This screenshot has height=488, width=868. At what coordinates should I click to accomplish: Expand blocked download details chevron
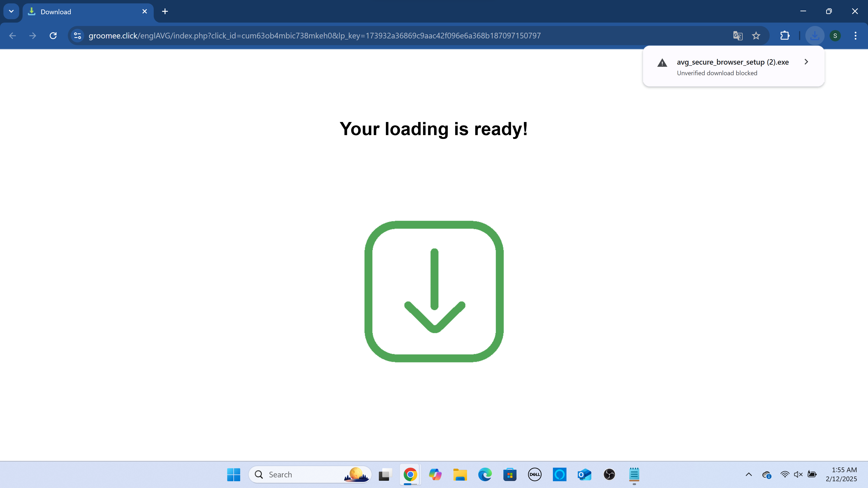point(806,62)
